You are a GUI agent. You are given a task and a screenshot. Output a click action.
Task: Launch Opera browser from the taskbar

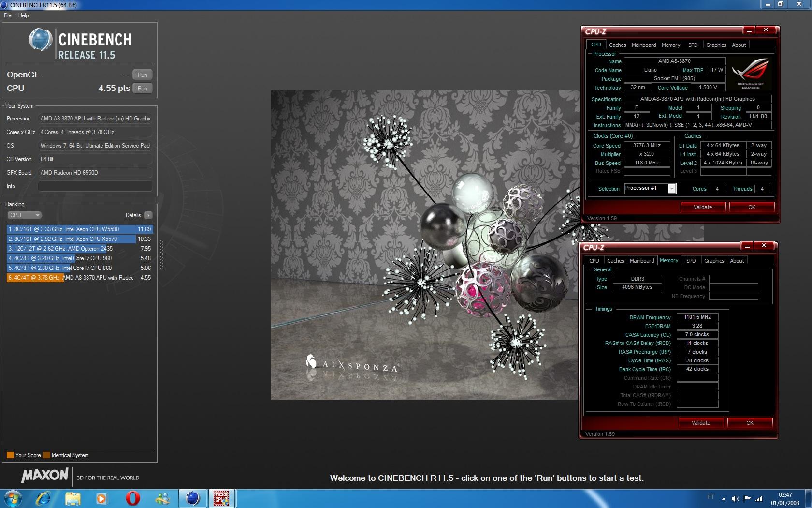pyautogui.click(x=132, y=498)
